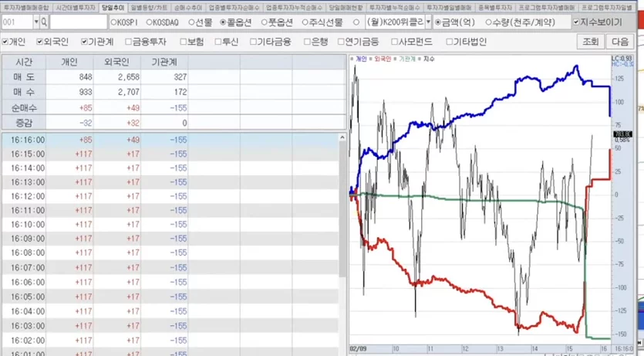Select the 콜옵션 radio button
Image resolution: width=644 pixels, height=356 pixels.
(223, 22)
